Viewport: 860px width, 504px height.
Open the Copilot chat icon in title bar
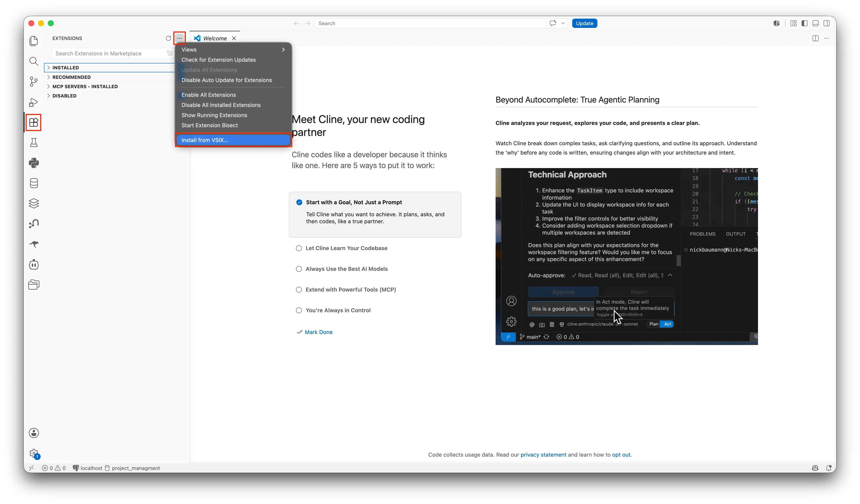pos(553,23)
